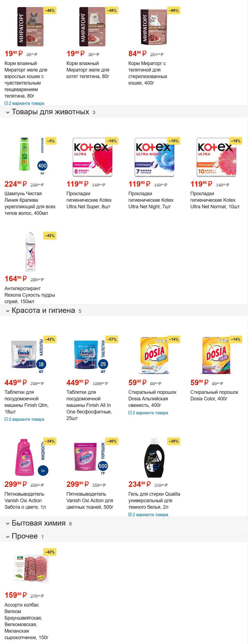
Task: Toggle 2 варианта товара under Finish Qtm
Action: (x=24, y=419)
